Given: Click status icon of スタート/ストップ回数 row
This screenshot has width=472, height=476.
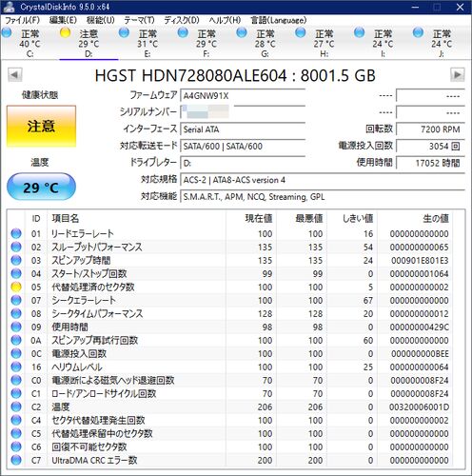Looking at the screenshot, I should (16, 273).
